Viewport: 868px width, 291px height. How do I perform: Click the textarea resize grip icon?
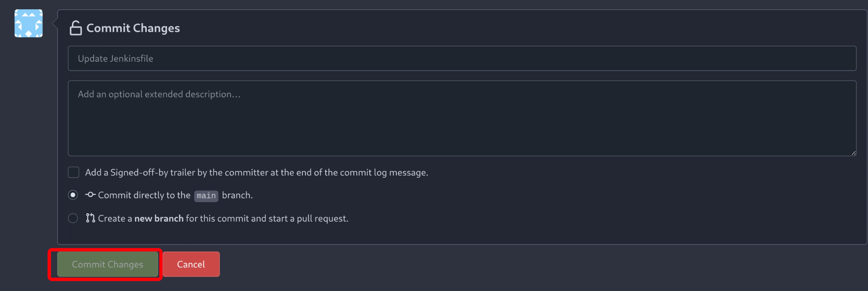[853, 153]
